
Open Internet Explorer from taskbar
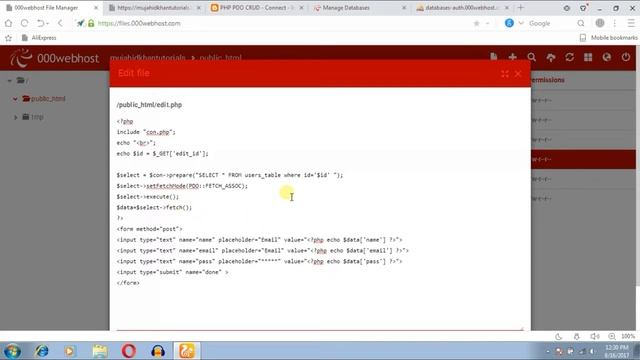pyautogui.click(x=42, y=351)
